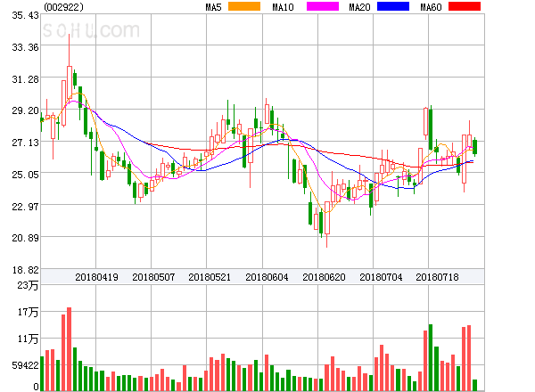Screen dimensions: 535x392
Task: Click the 20180620 date axis label
Action: [324, 277]
